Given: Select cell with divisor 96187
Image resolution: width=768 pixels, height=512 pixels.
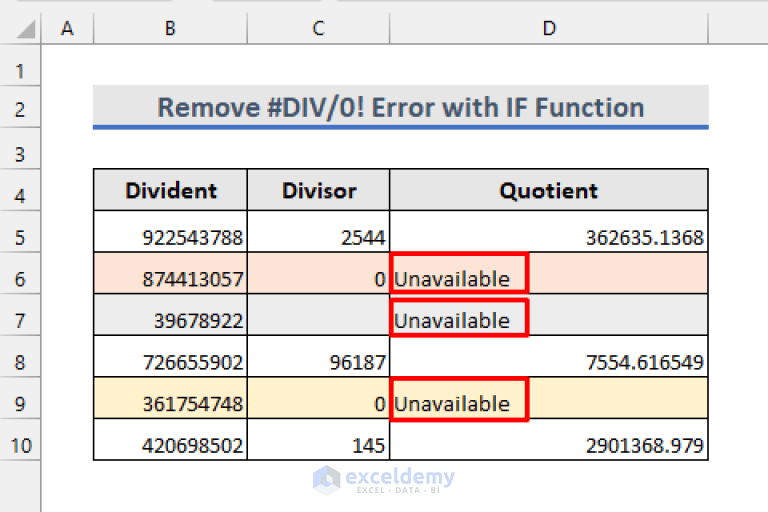Looking at the screenshot, I should pyautogui.click(x=318, y=357).
